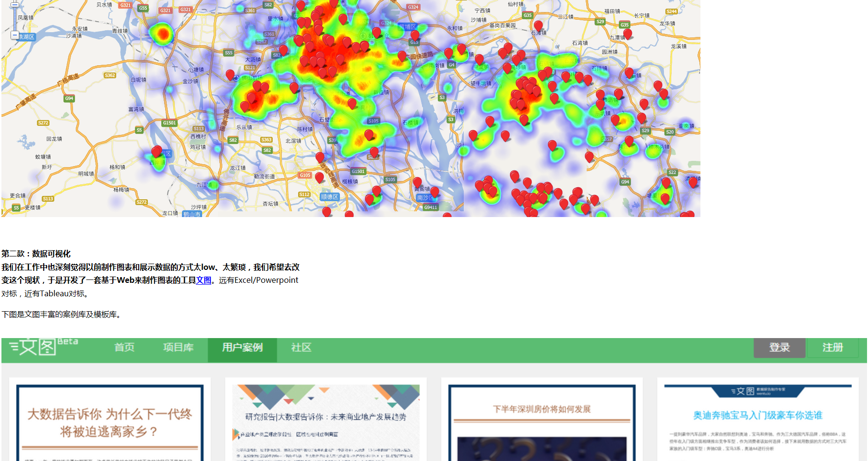The height and width of the screenshot is (461, 868).
Task: Click the red marker left of 顺德区 label
Action: (x=319, y=178)
